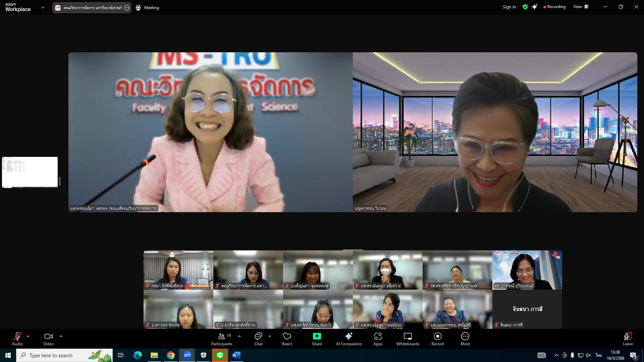
Task: Click the Sign in link
Action: 509,7
